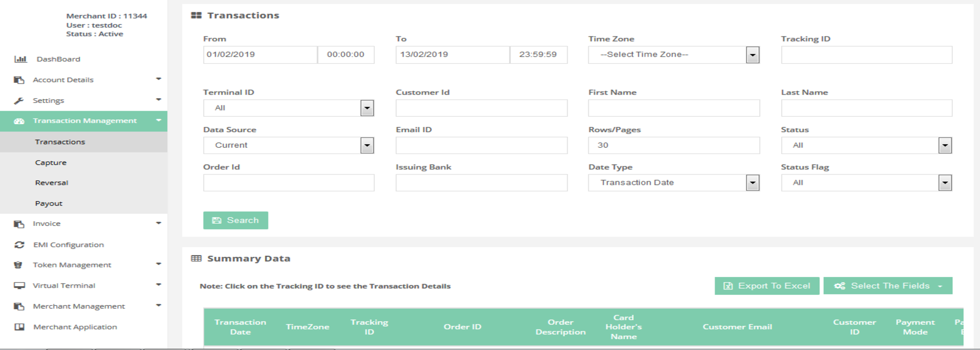Click the DashBoard bar chart icon
Viewport: 980px width, 350px height.
(20, 59)
